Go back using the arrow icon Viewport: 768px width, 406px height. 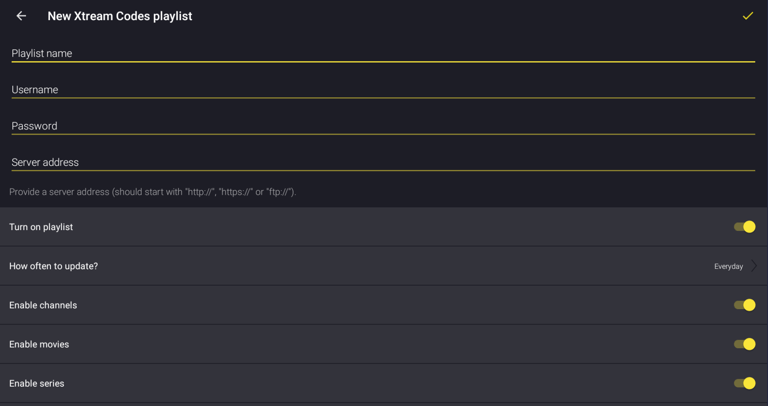(21, 16)
